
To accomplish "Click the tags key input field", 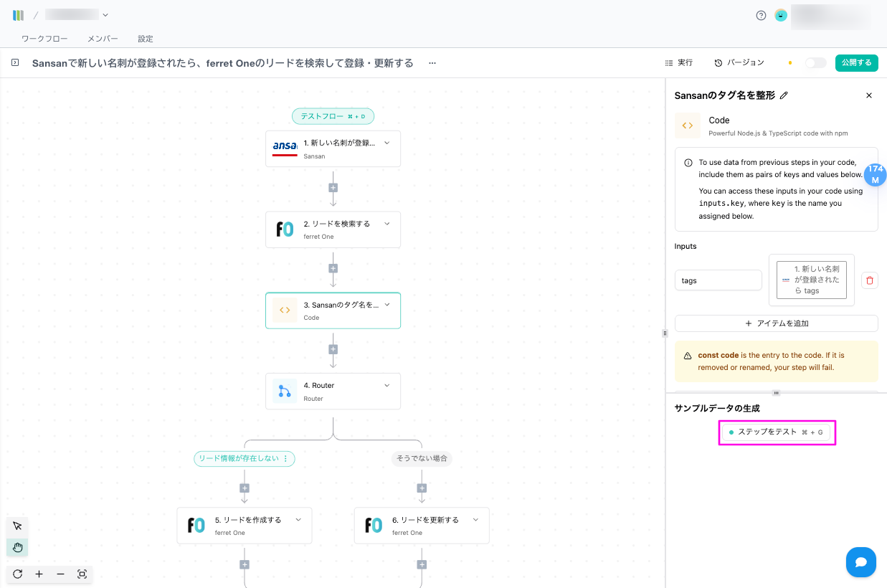I will click(x=718, y=280).
